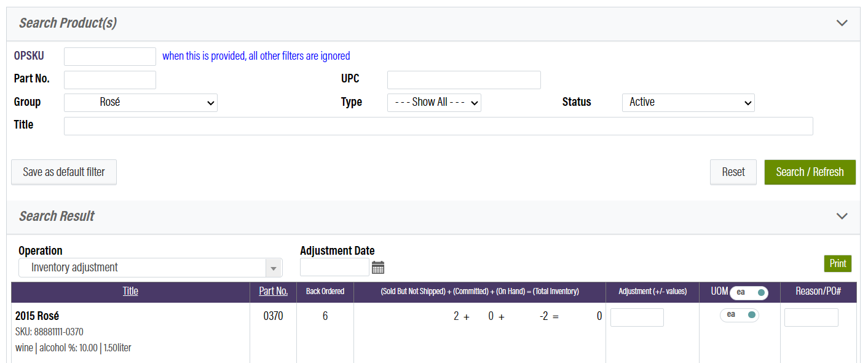Toggle the ea unit for 2015 Rosé row
Image resolution: width=868 pixels, height=363 pixels.
pos(740,315)
